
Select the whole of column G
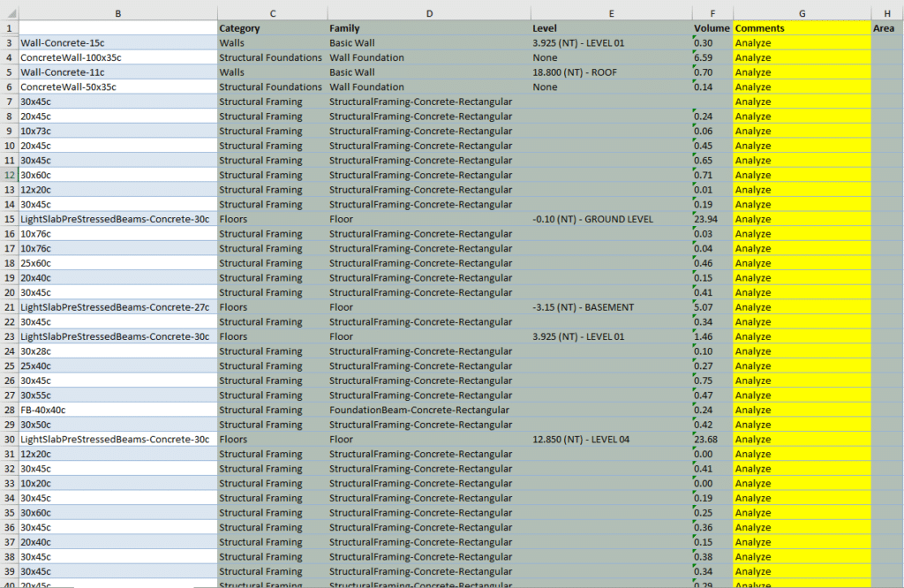(x=802, y=13)
